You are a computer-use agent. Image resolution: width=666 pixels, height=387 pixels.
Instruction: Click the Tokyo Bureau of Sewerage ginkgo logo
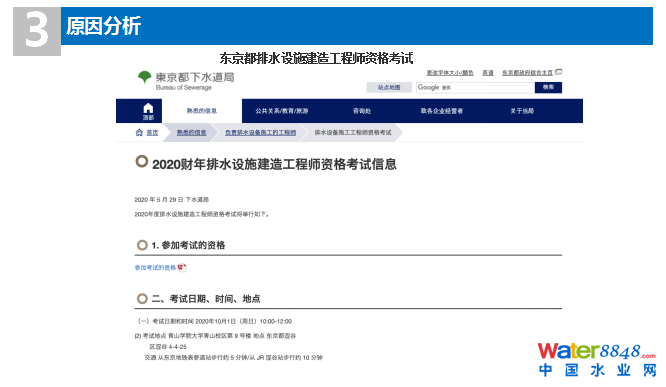click(x=144, y=77)
